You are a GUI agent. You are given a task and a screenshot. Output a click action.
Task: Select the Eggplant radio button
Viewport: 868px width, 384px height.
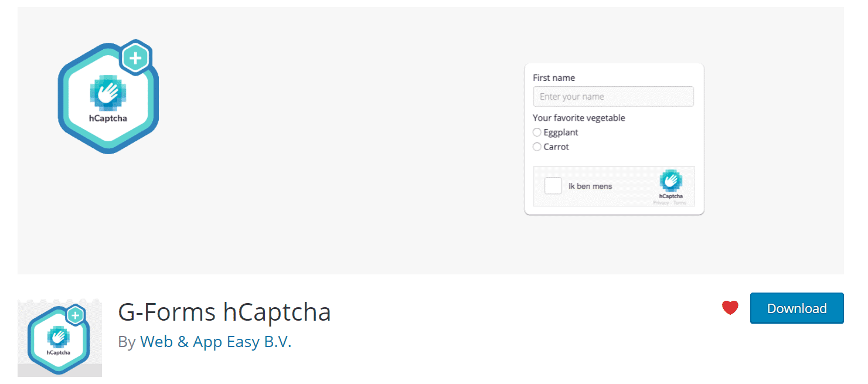coord(537,132)
